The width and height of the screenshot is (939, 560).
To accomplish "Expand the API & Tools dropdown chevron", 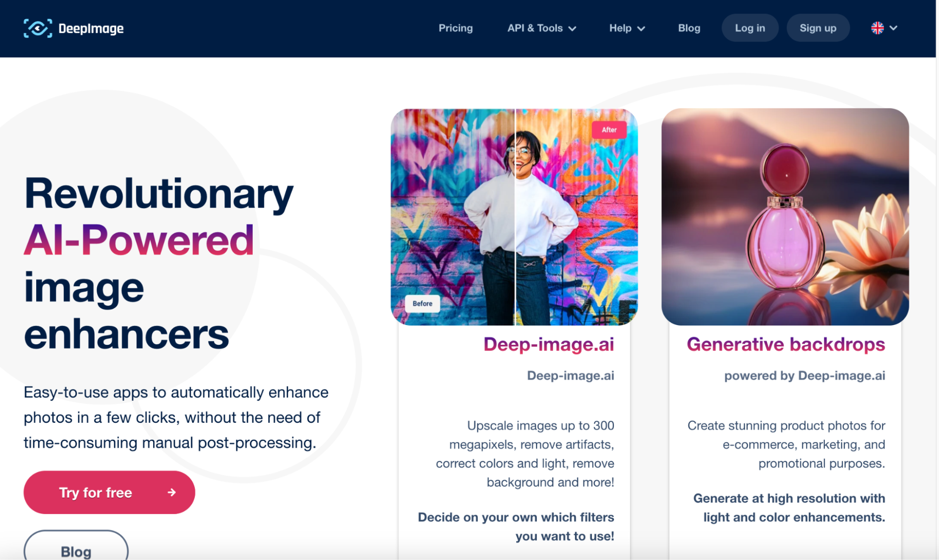I will click(x=572, y=29).
